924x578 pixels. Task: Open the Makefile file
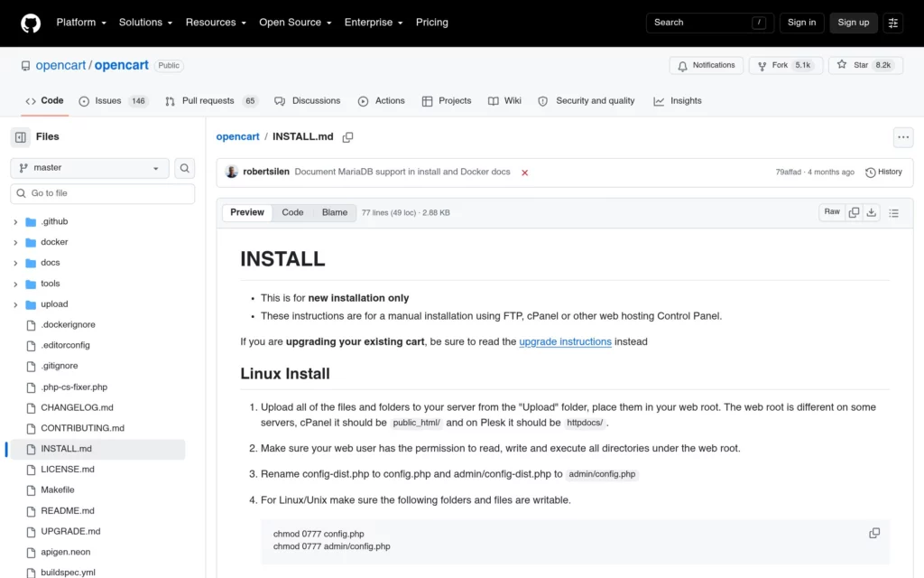pyautogui.click(x=57, y=490)
